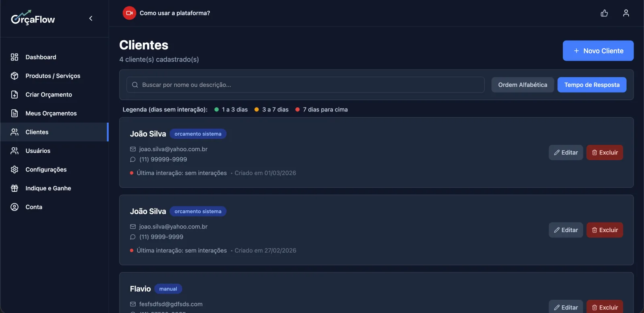This screenshot has width=644, height=313.
Task: Sort by Ordem Alfabética
Action: pos(522,85)
